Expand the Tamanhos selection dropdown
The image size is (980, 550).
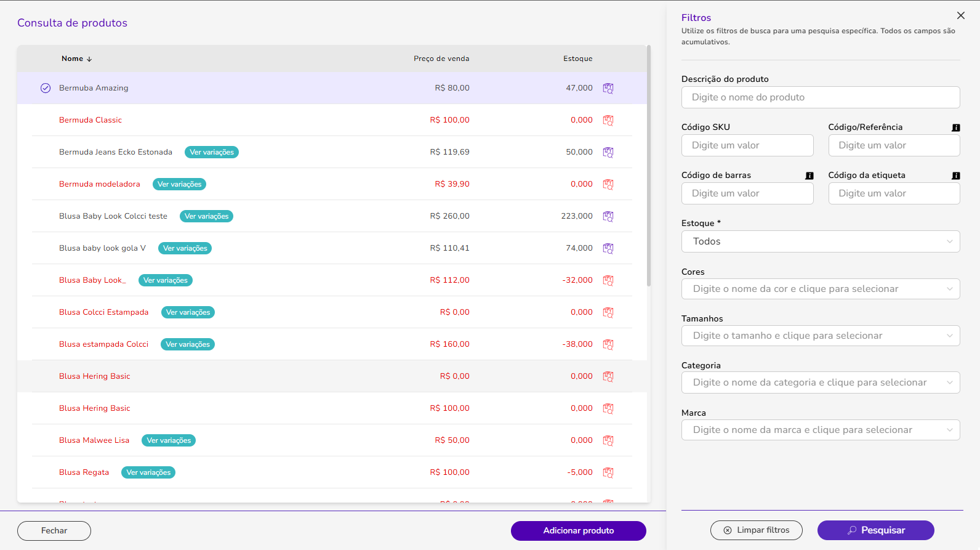click(821, 336)
